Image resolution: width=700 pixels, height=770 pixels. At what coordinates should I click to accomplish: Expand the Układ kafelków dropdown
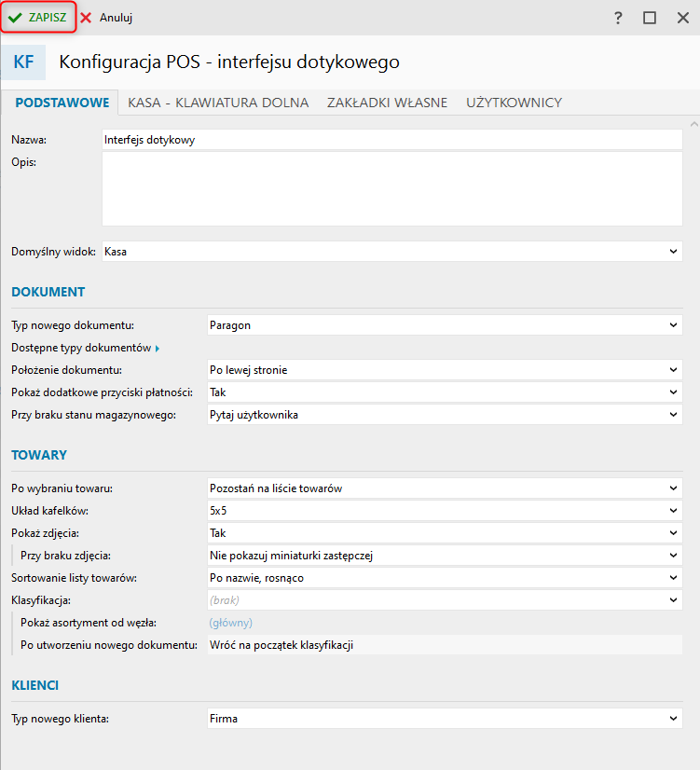coord(445,511)
